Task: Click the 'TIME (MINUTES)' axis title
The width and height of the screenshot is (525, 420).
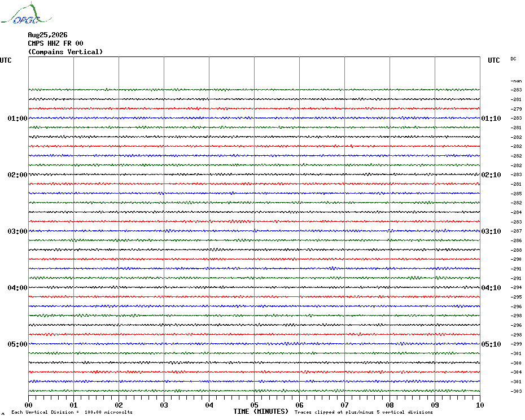Action: point(261,412)
